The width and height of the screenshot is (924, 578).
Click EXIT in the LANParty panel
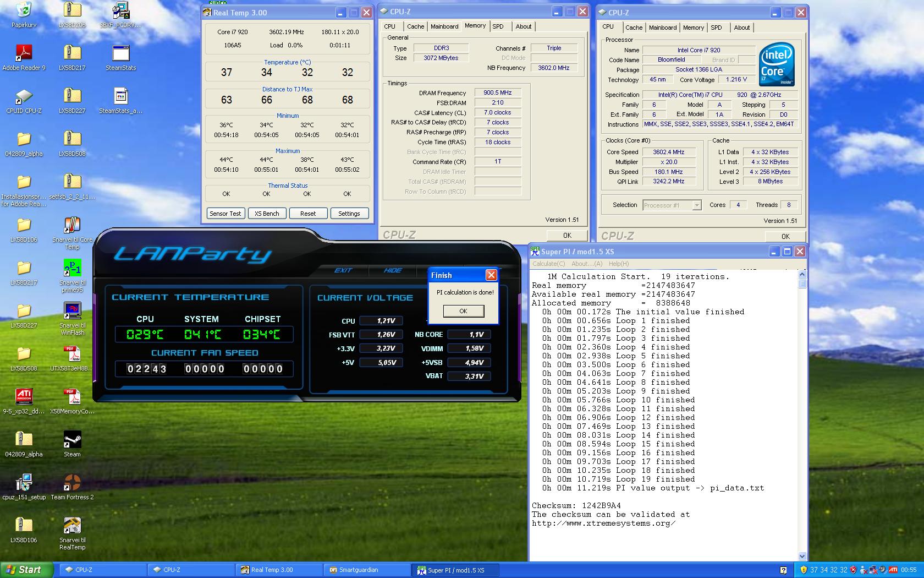pyautogui.click(x=343, y=270)
